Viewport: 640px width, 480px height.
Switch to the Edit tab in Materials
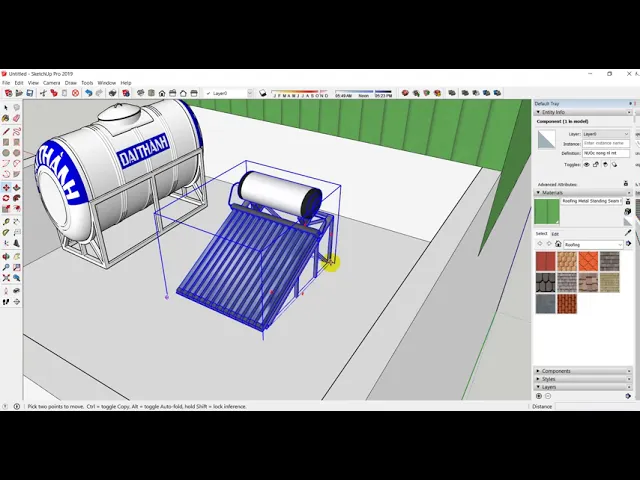[555, 233]
